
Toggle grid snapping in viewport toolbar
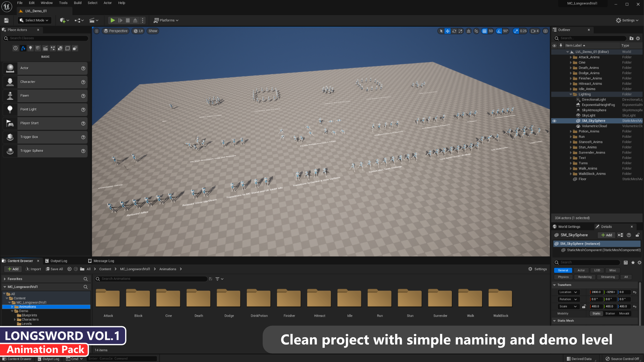point(484,31)
